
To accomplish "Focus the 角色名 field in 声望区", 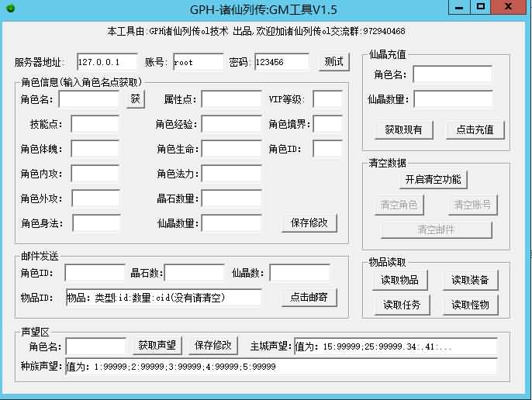I will coord(96,347).
